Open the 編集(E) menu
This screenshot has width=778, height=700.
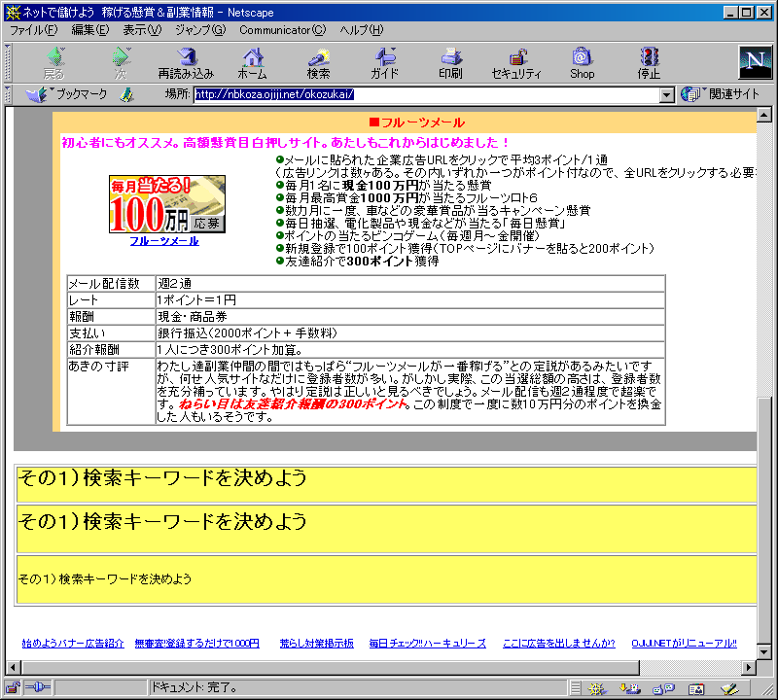click(x=89, y=30)
